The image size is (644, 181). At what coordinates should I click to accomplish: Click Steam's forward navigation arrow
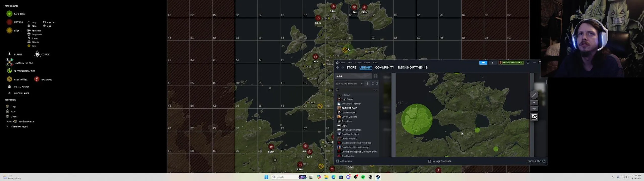(342, 68)
